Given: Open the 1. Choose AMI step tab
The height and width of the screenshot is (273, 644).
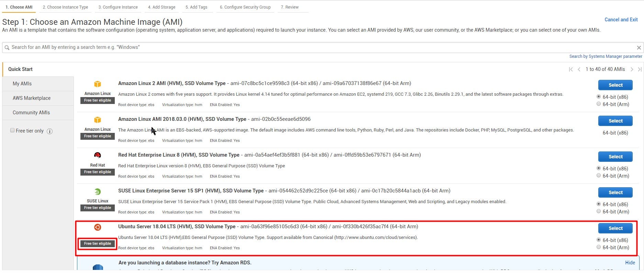Looking at the screenshot, I should [x=19, y=7].
